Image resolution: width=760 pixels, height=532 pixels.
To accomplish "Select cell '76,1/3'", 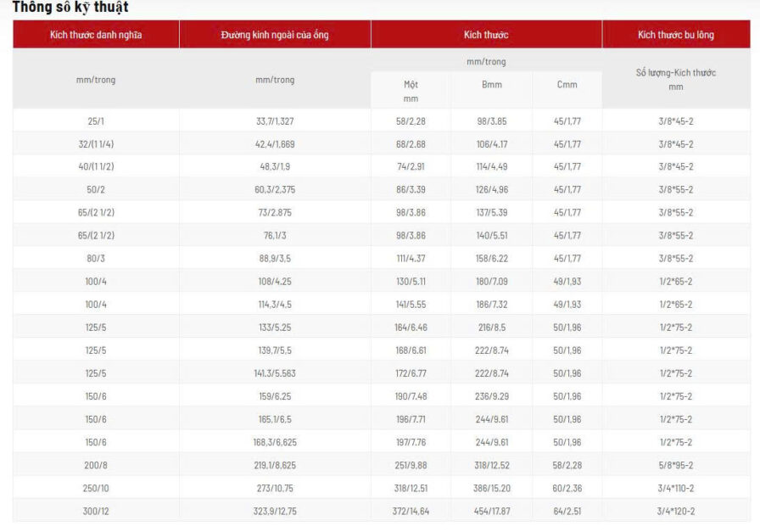I will [275, 235].
